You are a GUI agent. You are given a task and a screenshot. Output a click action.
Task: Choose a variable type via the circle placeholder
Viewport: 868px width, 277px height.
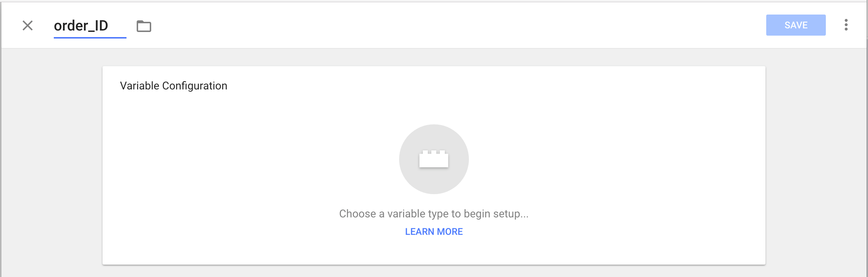coord(434,159)
